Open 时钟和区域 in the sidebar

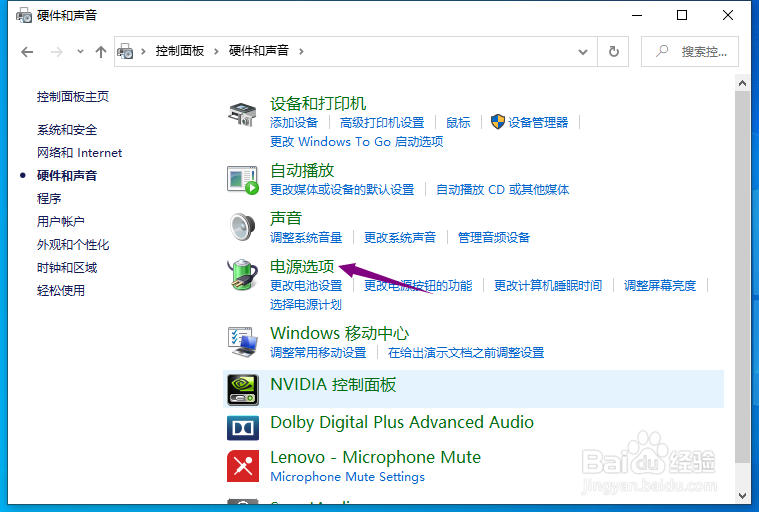(x=67, y=268)
